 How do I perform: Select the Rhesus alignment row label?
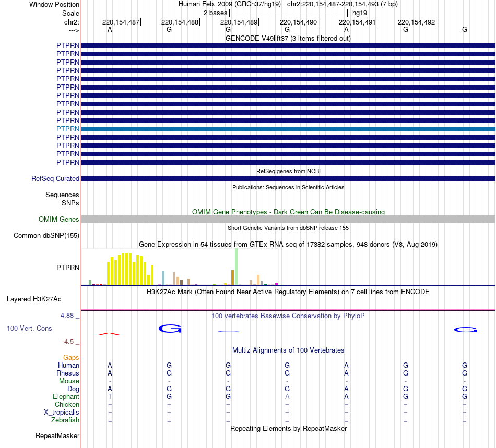coord(68,373)
